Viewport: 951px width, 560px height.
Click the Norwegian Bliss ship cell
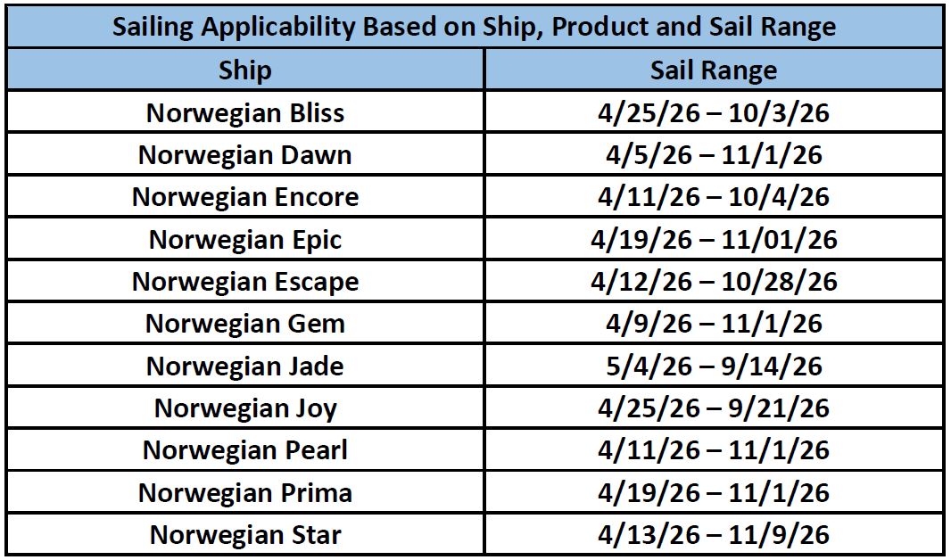pos(244,112)
